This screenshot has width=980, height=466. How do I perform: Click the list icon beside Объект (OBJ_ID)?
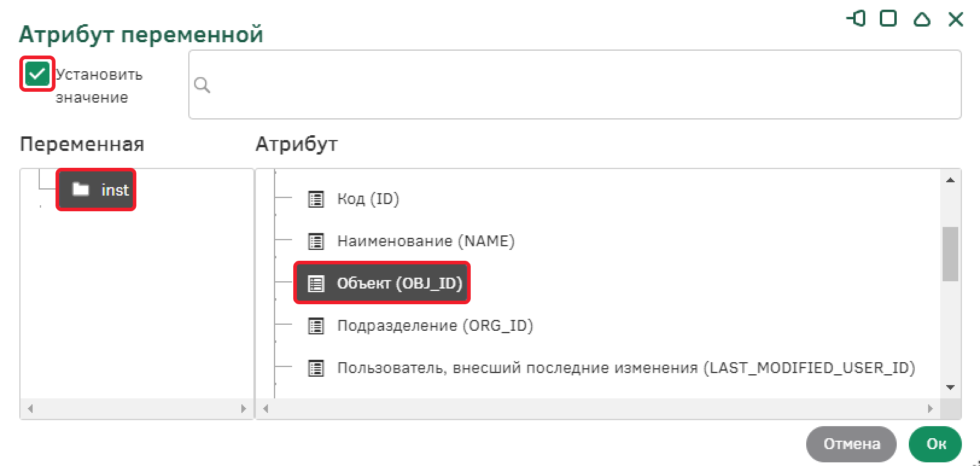tap(316, 283)
